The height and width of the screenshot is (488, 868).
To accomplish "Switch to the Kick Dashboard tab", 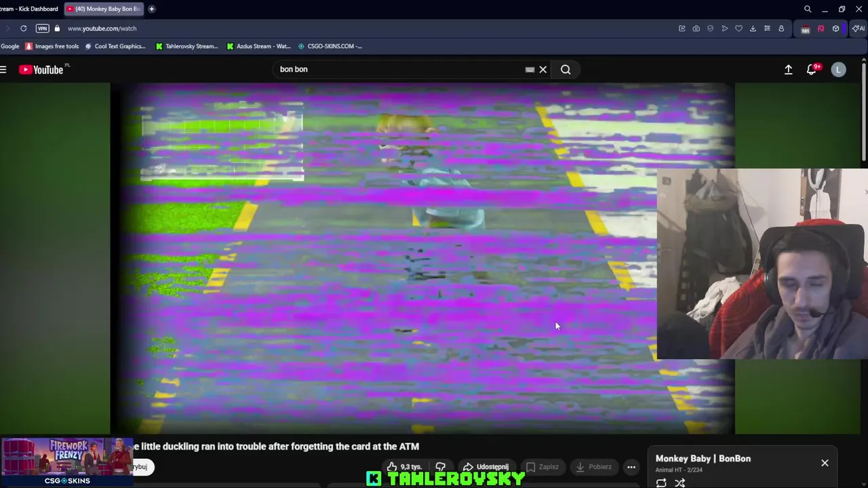I will click(x=30, y=9).
